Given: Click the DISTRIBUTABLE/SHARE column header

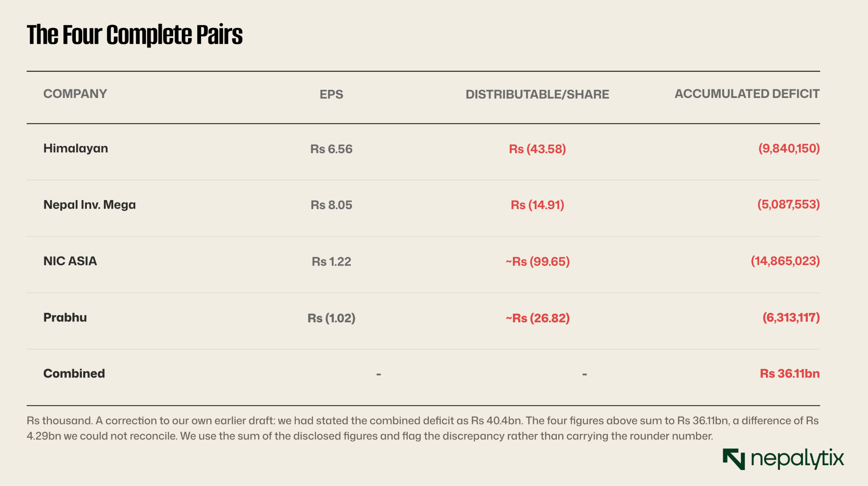Looking at the screenshot, I should click(537, 94).
